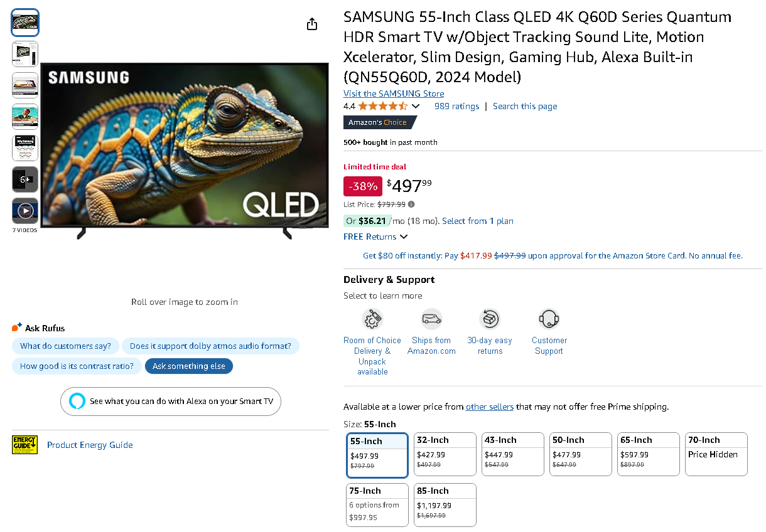Choose the 85-Inch size option
Screen dimensions: 766x532
[x=445, y=504]
